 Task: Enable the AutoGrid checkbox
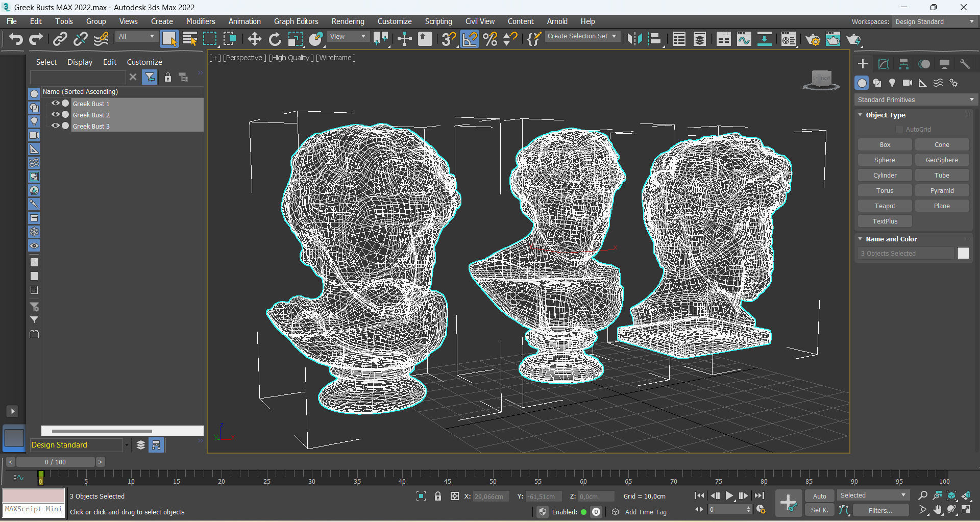tap(899, 129)
